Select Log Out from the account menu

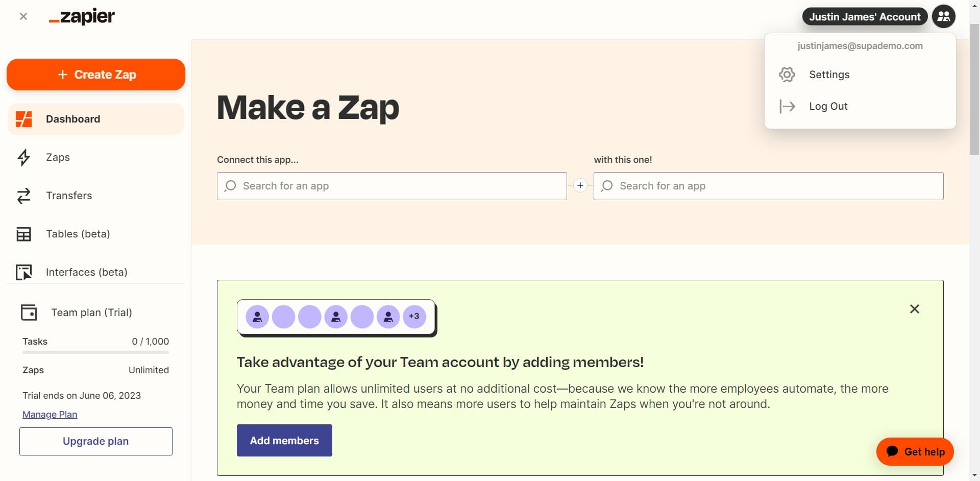pos(828,106)
